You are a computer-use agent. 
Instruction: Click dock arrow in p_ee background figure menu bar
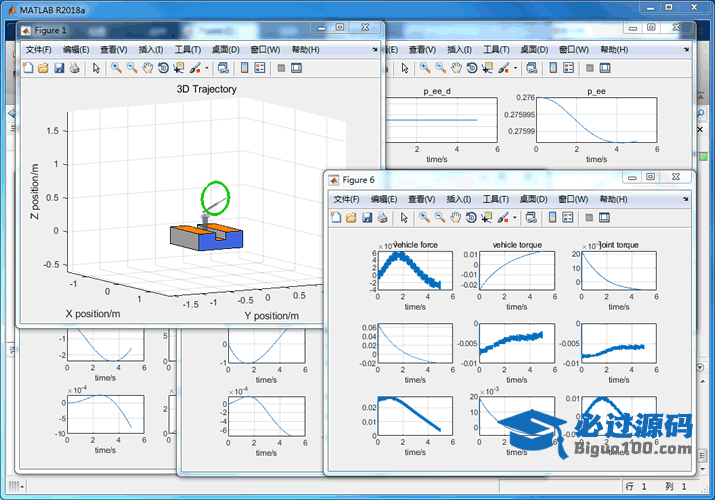686,49
